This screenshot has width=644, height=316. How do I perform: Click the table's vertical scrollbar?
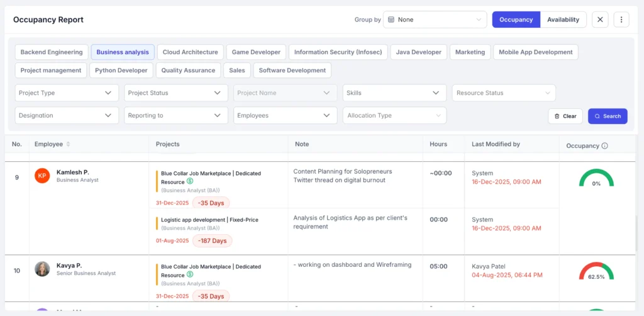pos(637,234)
